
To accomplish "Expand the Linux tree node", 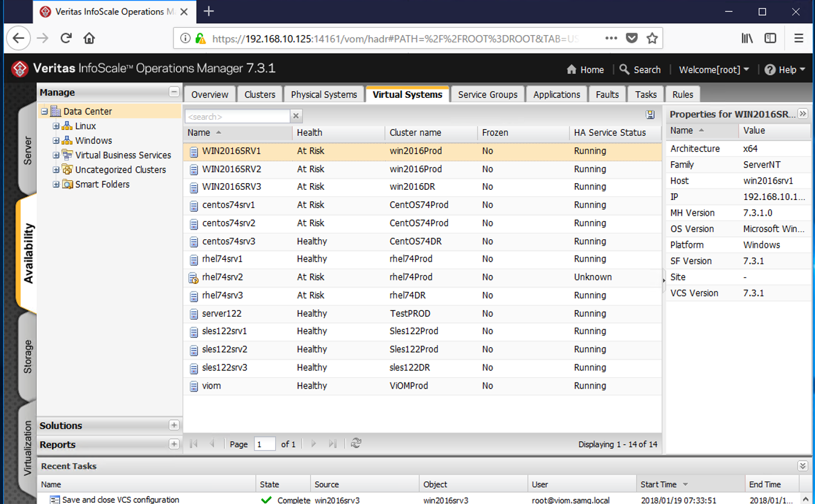I will [x=56, y=126].
